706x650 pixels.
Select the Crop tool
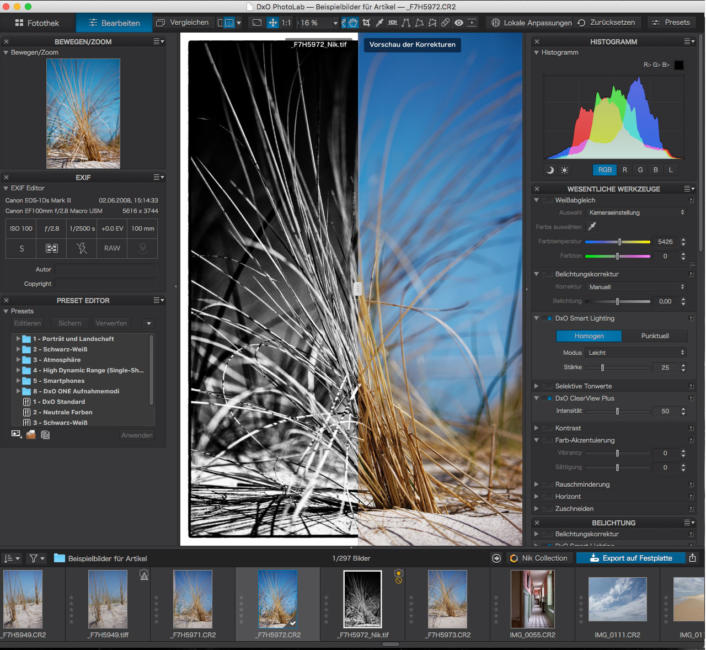[367, 23]
